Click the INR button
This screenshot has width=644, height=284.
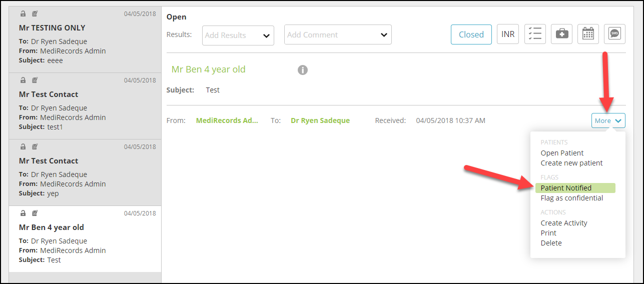(x=508, y=34)
